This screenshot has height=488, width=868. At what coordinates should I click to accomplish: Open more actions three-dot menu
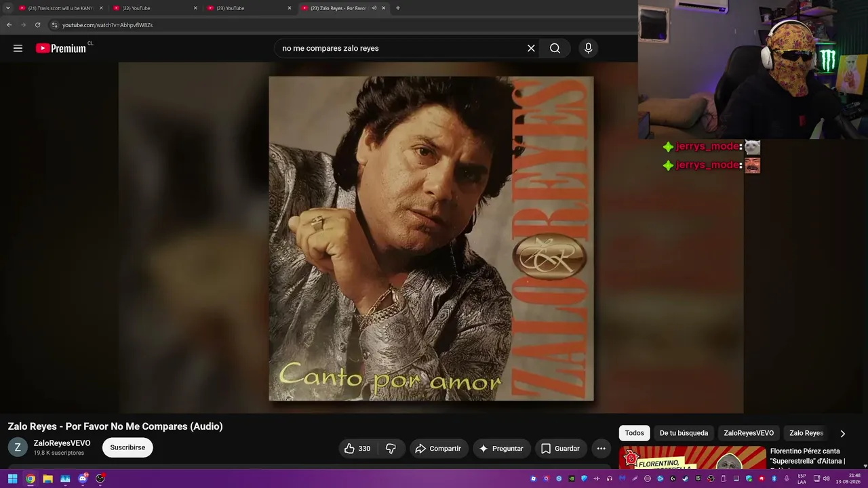tap(601, 448)
